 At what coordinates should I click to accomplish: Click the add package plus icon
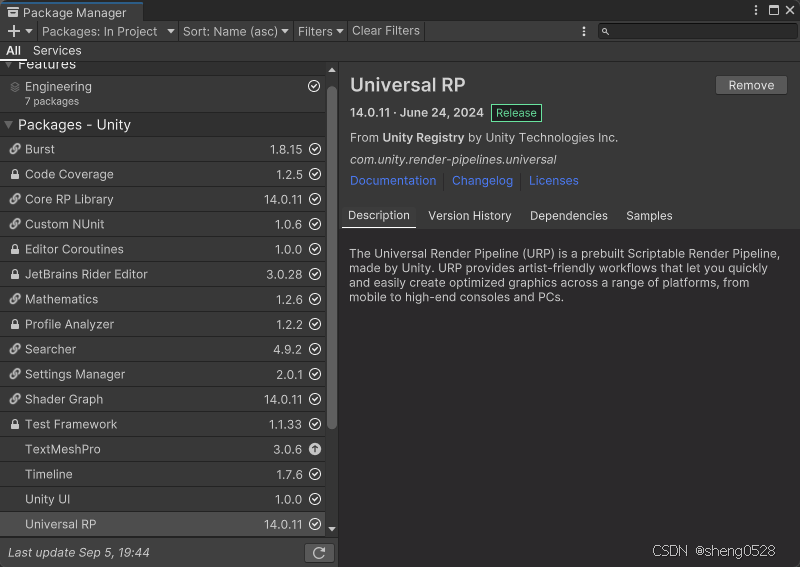(x=14, y=31)
